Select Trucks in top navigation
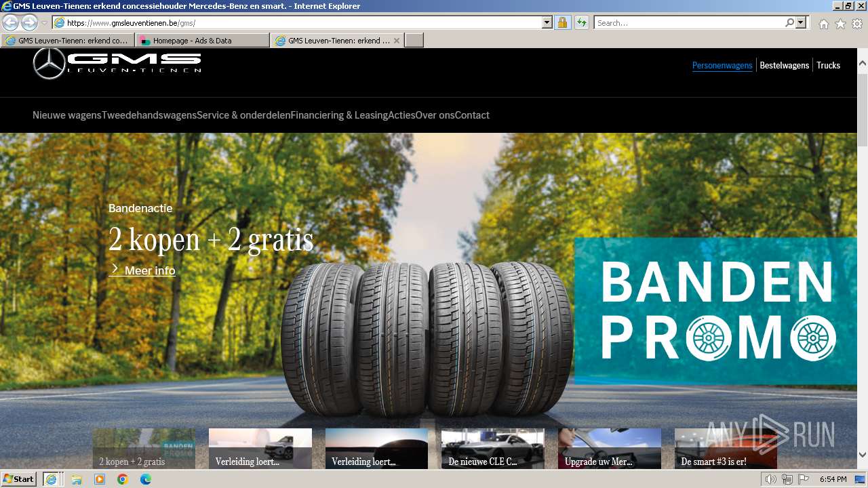Viewport: 868px width, 488px height. (x=828, y=66)
